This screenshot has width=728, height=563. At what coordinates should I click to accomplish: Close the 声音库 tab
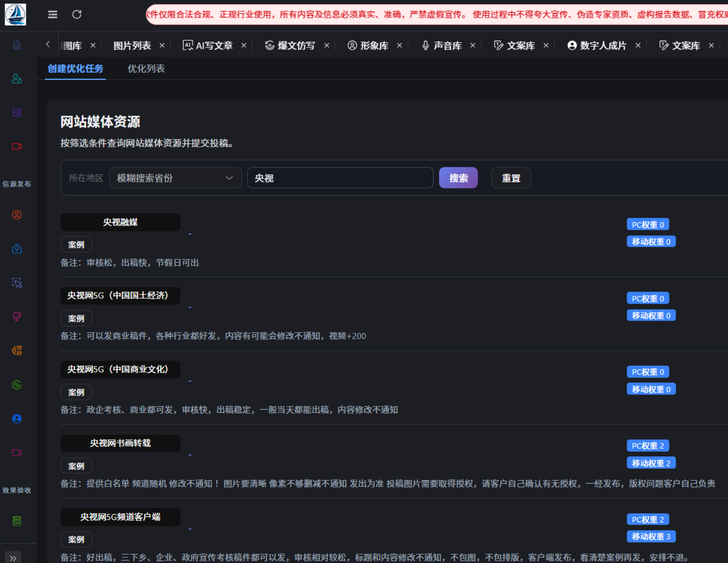[473, 45]
